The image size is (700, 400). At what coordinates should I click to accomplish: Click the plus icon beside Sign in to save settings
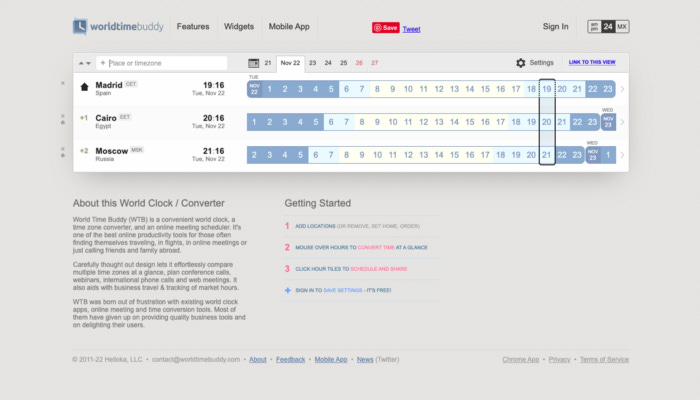[x=288, y=290]
